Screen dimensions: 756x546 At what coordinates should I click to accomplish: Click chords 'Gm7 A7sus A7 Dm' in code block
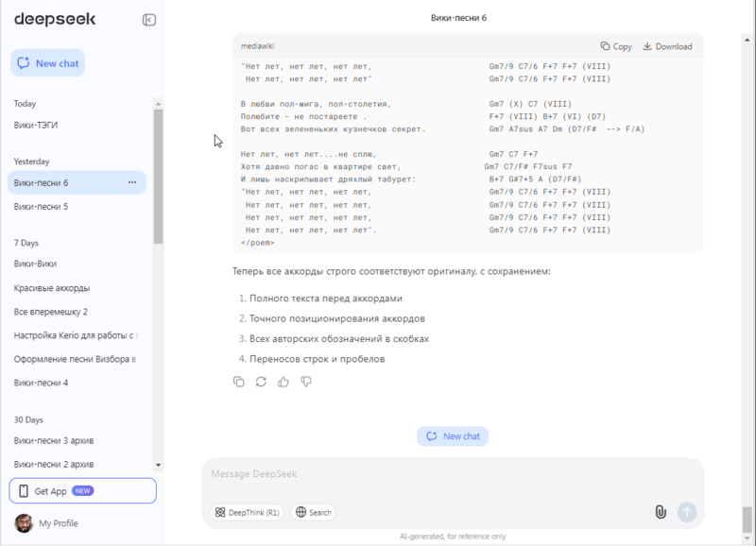pos(525,128)
